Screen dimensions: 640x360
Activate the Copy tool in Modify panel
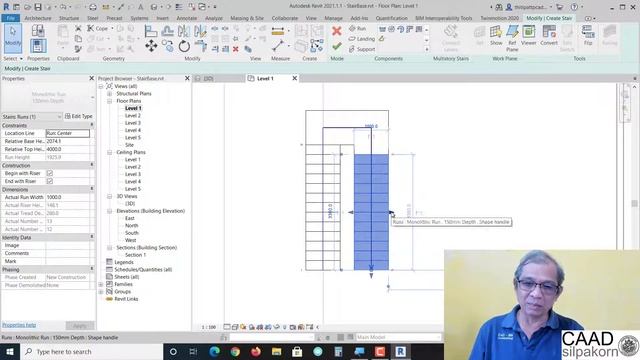[x=167, y=46]
